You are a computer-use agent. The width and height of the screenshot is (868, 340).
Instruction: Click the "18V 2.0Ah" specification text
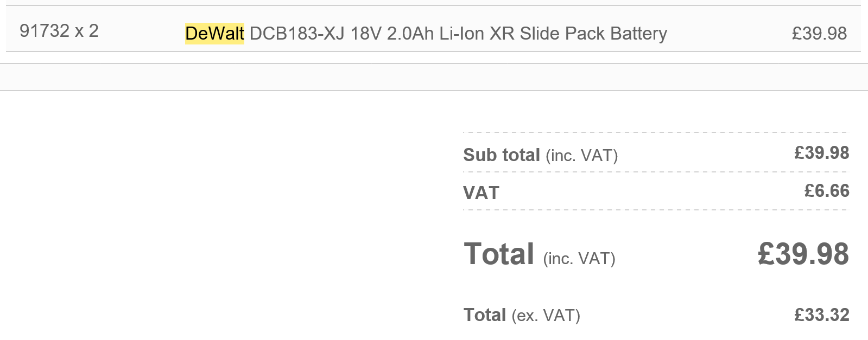click(392, 34)
